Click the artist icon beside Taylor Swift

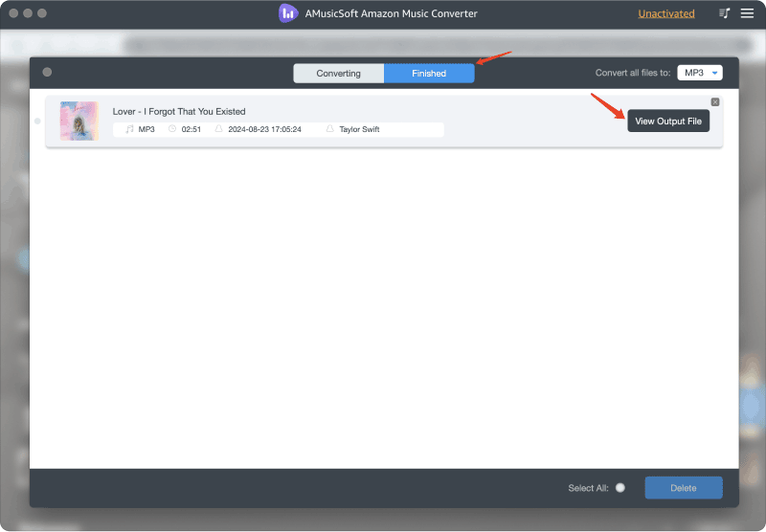tap(329, 129)
